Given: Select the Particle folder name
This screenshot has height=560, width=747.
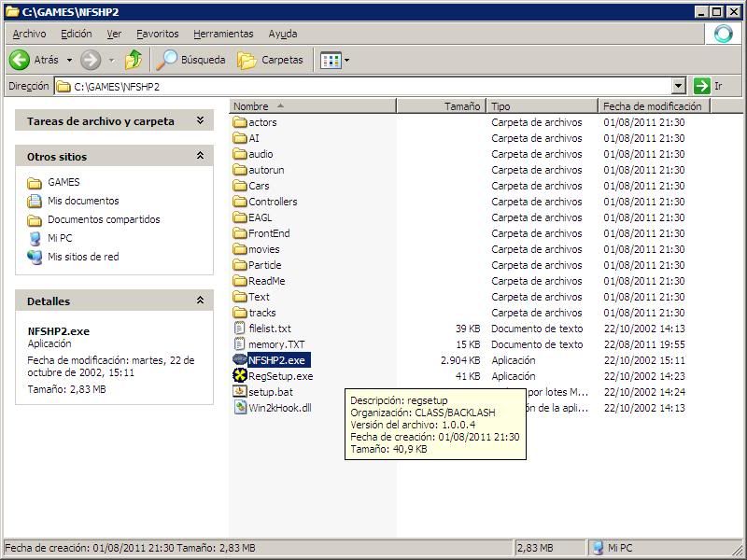Looking at the screenshot, I should click(x=265, y=265).
